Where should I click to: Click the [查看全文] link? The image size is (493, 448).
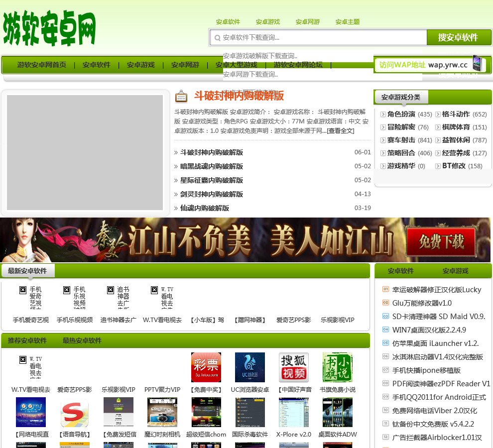[341, 131]
